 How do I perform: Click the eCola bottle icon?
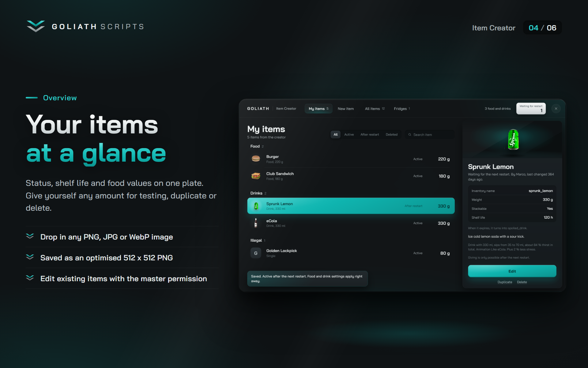click(256, 223)
